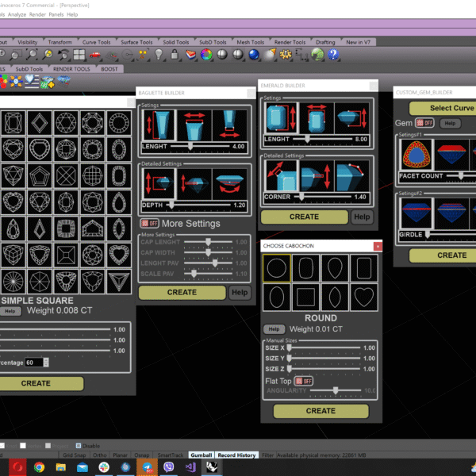Toggle the Disable osnap checkbox
The width and height of the screenshot is (476, 476).
coord(78,446)
